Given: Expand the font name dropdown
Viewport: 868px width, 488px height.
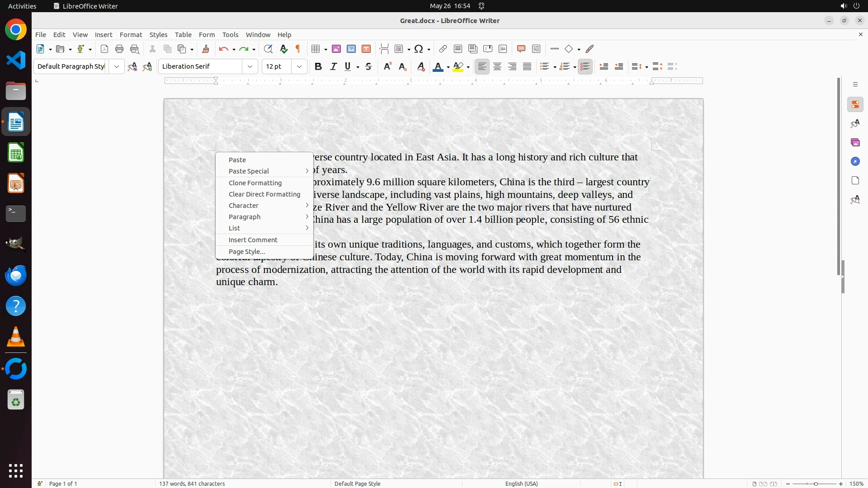Looking at the screenshot, I should [250, 66].
